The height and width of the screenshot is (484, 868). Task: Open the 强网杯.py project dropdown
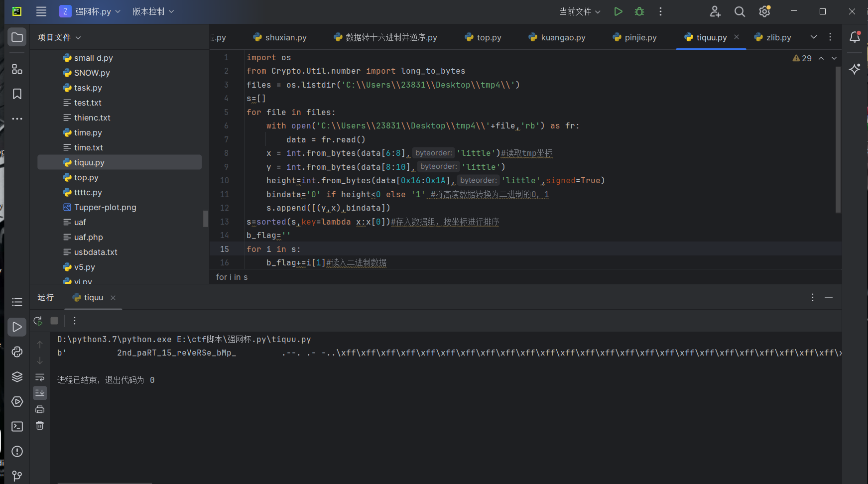(90, 11)
